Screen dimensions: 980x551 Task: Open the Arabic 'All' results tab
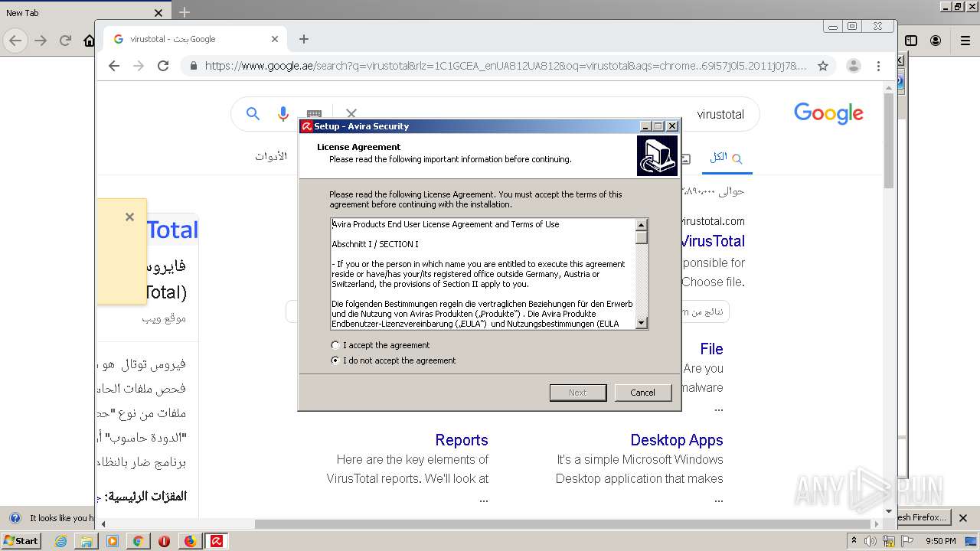(x=726, y=157)
